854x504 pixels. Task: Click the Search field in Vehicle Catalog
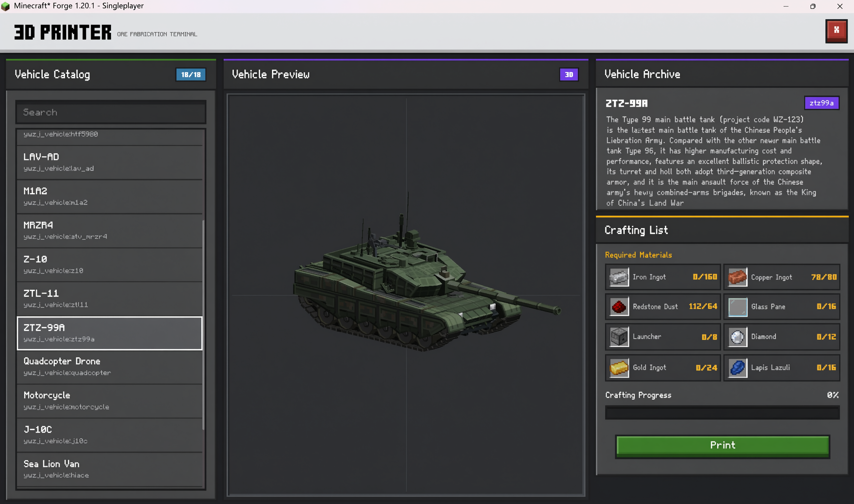pos(111,113)
